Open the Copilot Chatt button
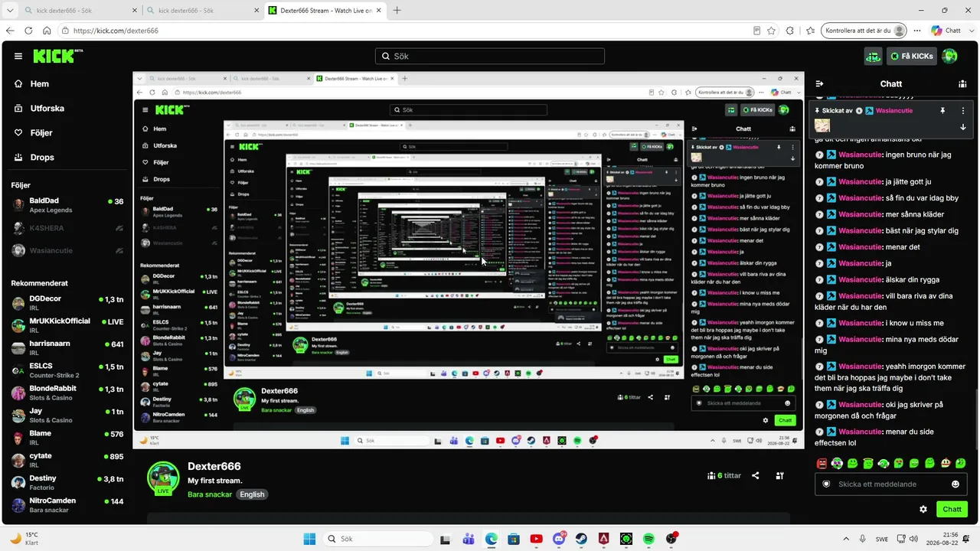 coord(946,31)
